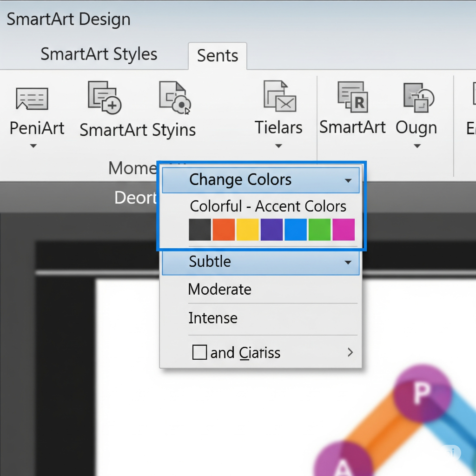476x476 pixels.
Task: Click the SmartArt icon with R
Action: [x=353, y=97]
